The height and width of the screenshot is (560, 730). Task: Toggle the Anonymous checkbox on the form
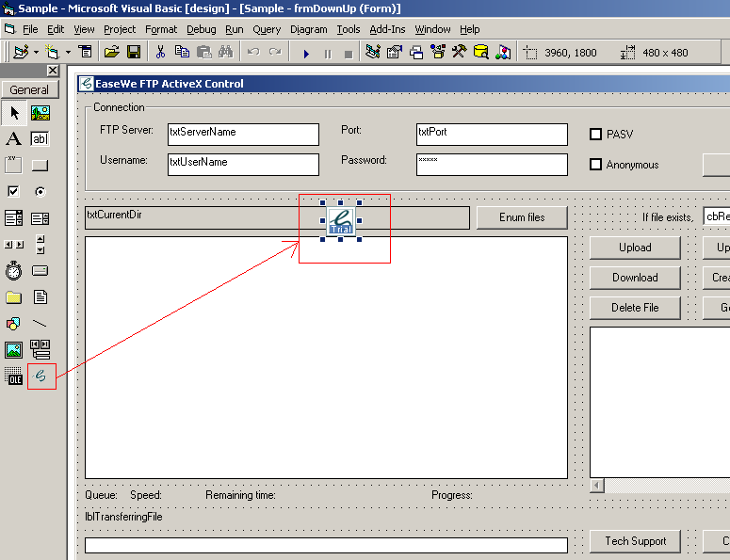click(595, 164)
